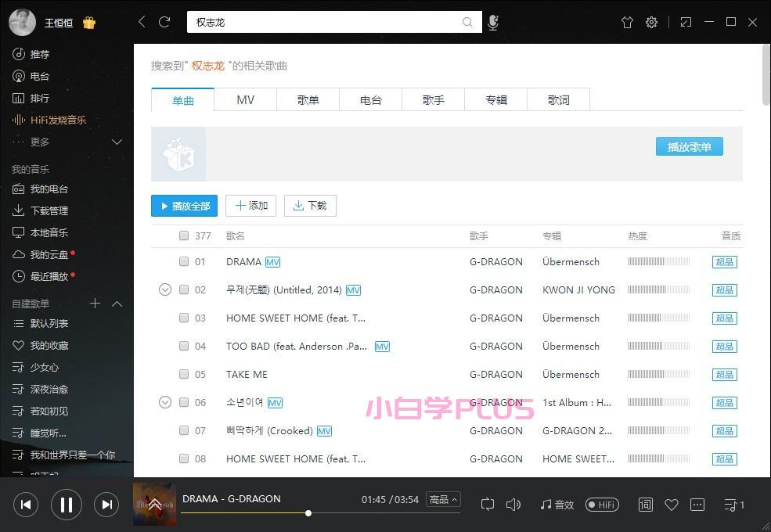Open 推荐 in the sidebar
The width and height of the screenshot is (771, 532).
pyautogui.click(x=31, y=54)
